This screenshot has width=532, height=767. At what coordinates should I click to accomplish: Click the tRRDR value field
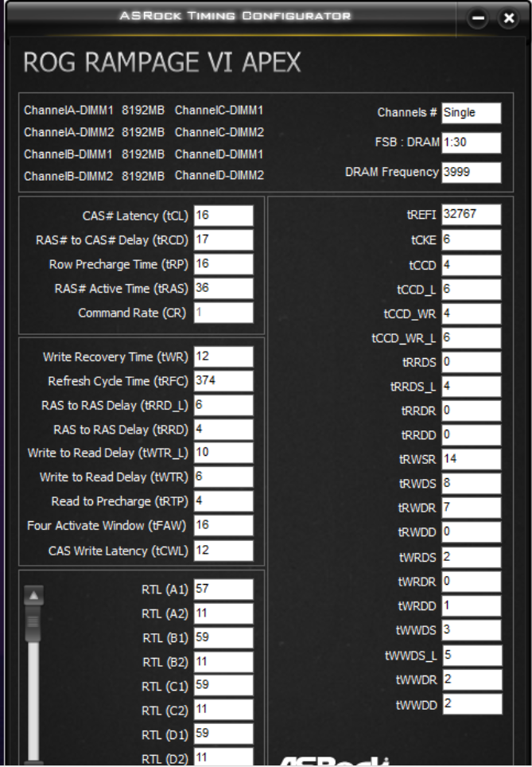pos(472,411)
